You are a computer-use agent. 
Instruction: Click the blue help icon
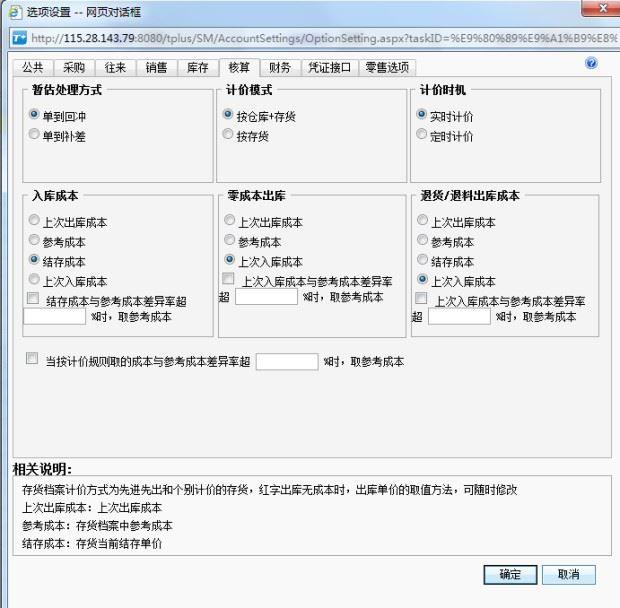point(591,63)
